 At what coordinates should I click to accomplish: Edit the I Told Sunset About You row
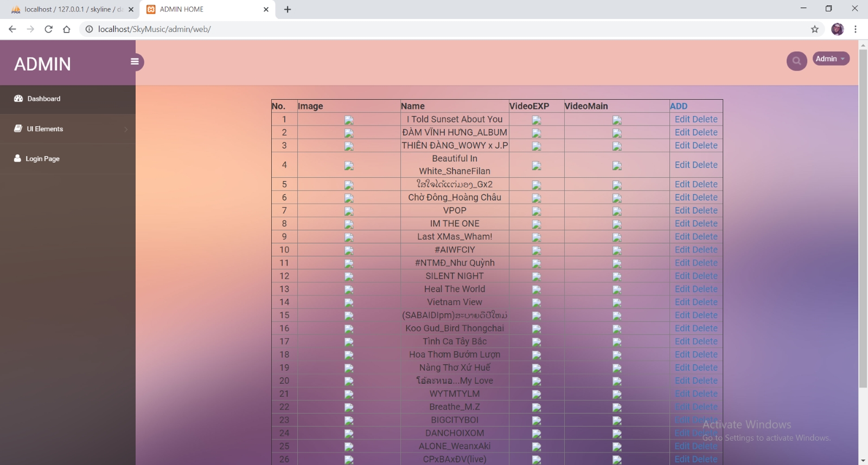682,119
